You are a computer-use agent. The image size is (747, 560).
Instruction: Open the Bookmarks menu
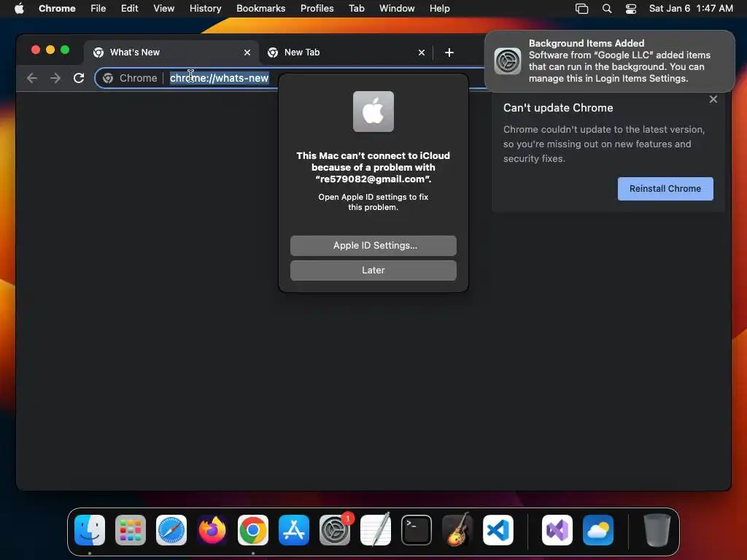pyautogui.click(x=260, y=9)
